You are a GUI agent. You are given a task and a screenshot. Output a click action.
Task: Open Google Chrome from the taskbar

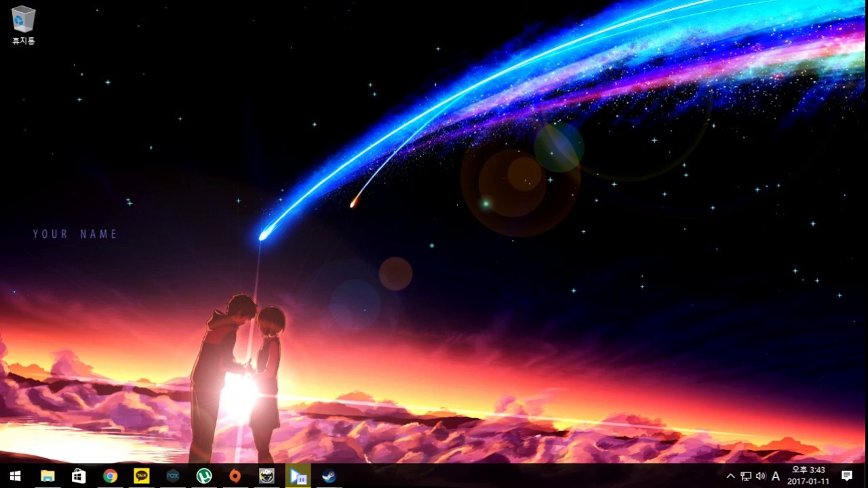coord(109,476)
